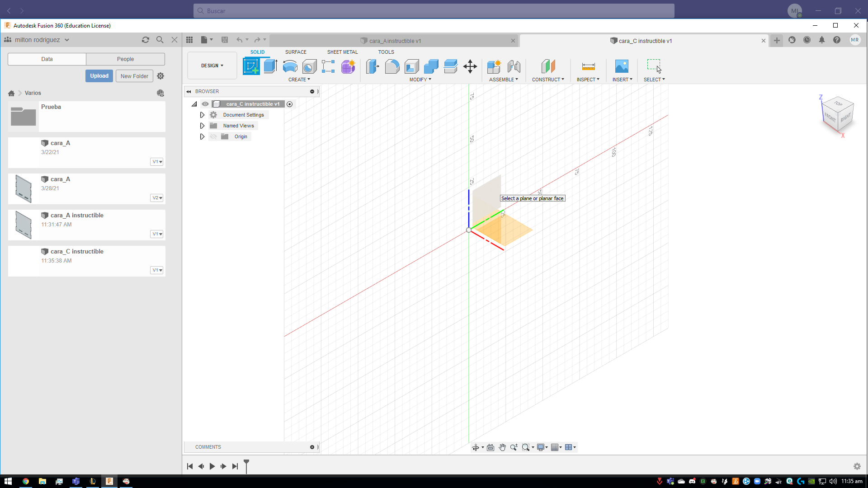Select the Joint tool
This screenshot has height=488, width=868.
[514, 66]
